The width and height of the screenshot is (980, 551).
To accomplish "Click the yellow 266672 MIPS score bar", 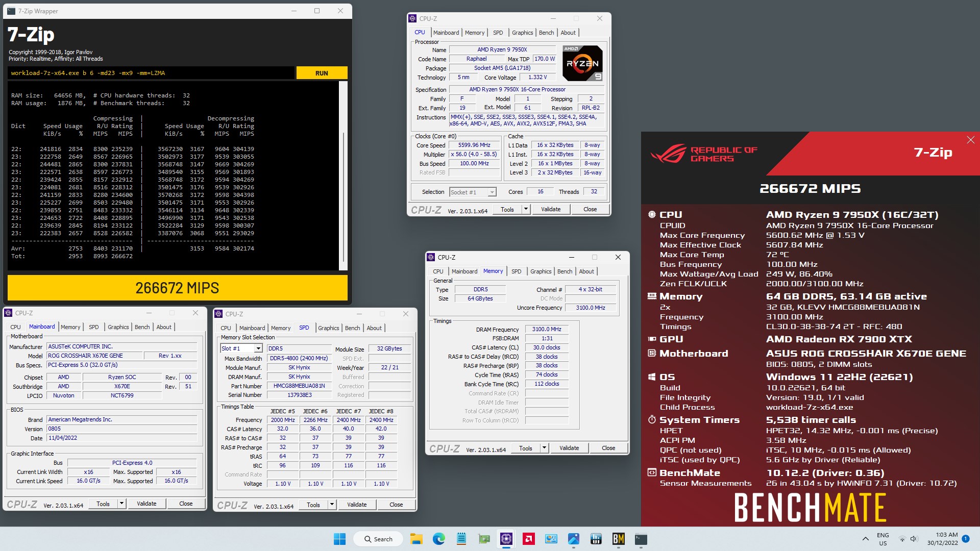I will (177, 288).
